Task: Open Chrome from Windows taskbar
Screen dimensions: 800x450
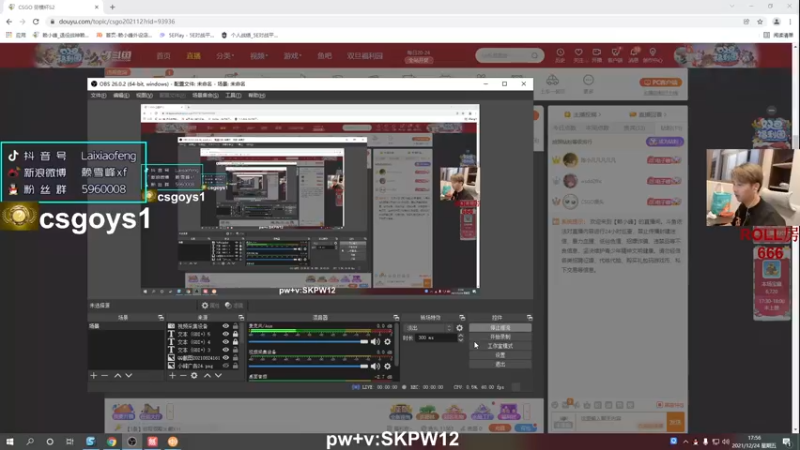Action: click(111, 441)
